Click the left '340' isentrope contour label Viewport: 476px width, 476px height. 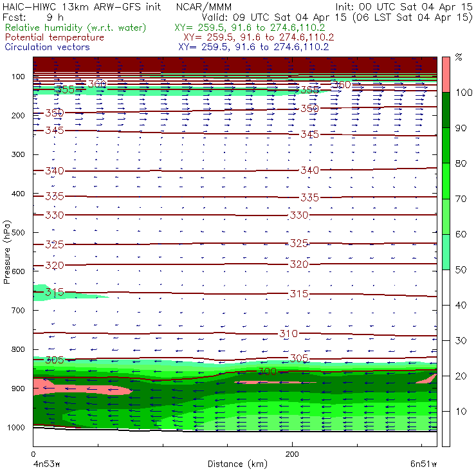[x=55, y=171]
